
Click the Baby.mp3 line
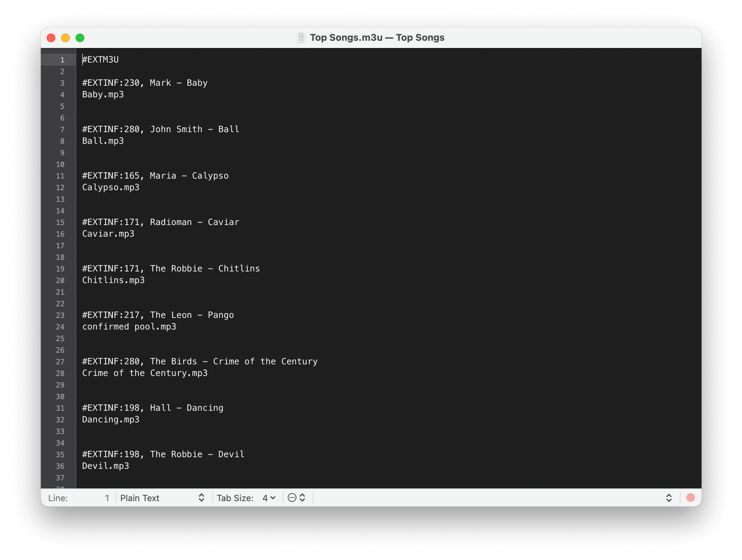click(x=103, y=94)
